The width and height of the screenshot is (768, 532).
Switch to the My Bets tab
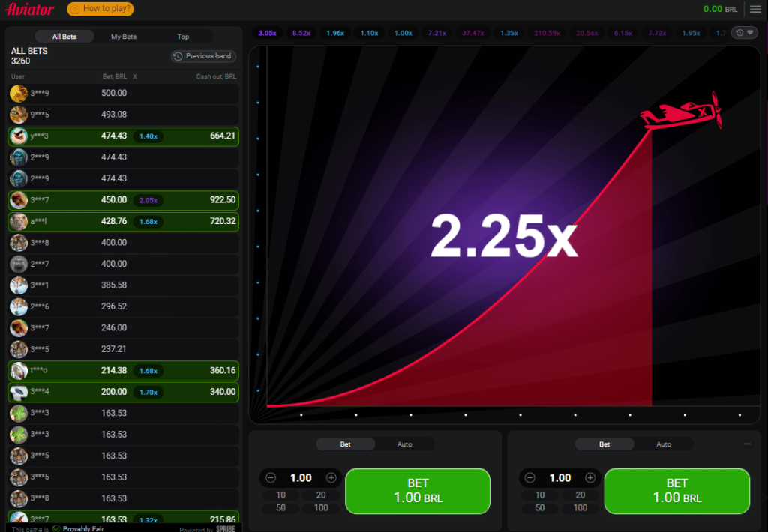(124, 37)
